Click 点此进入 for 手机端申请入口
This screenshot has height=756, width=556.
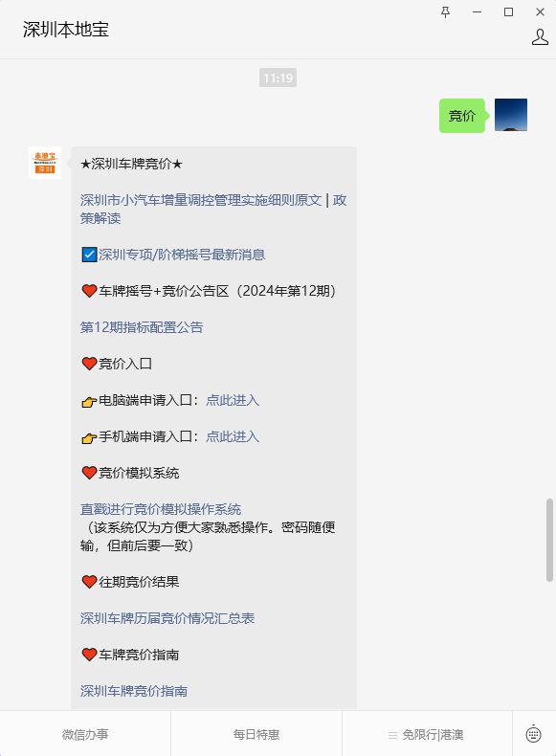233,436
